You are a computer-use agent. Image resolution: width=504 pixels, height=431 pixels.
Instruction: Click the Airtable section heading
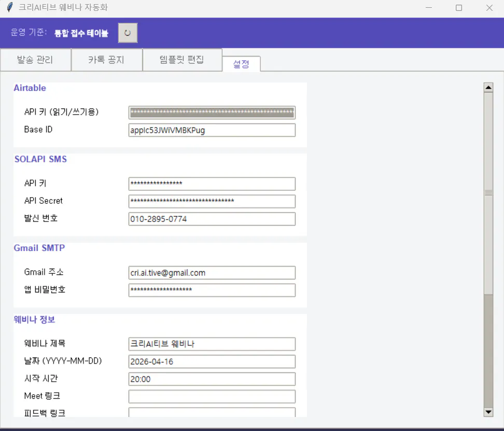tap(30, 88)
